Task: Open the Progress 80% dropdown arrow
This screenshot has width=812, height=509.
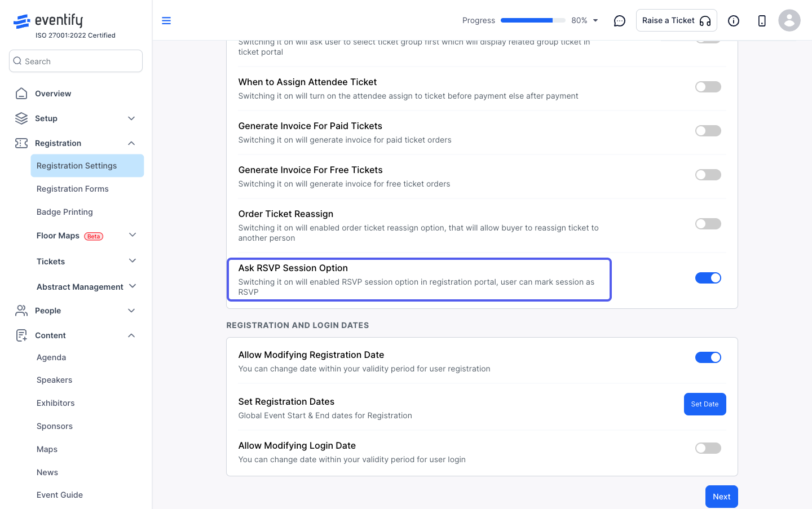Action: point(595,21)
